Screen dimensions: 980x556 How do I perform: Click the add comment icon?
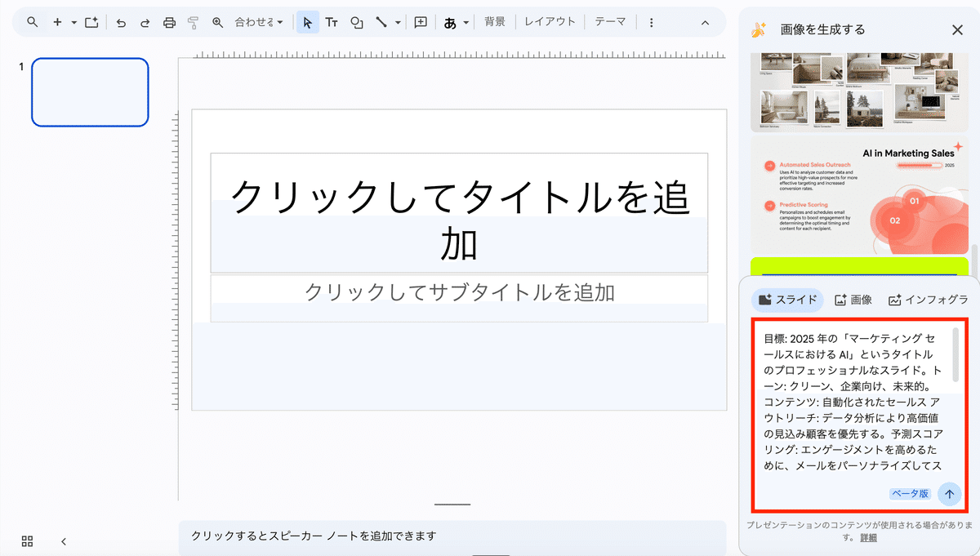pyautogui.click(x=421, y=22)
